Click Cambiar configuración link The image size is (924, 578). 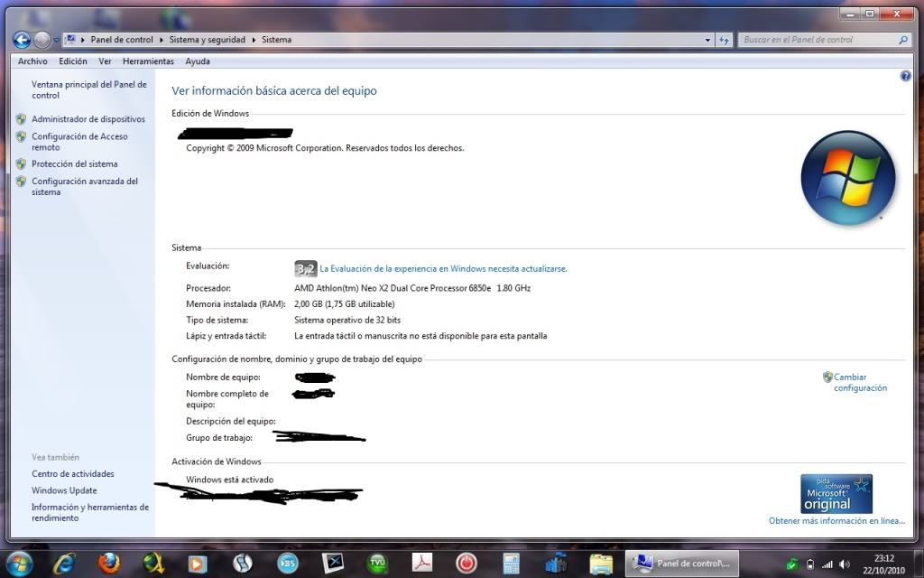coord(860,382)
